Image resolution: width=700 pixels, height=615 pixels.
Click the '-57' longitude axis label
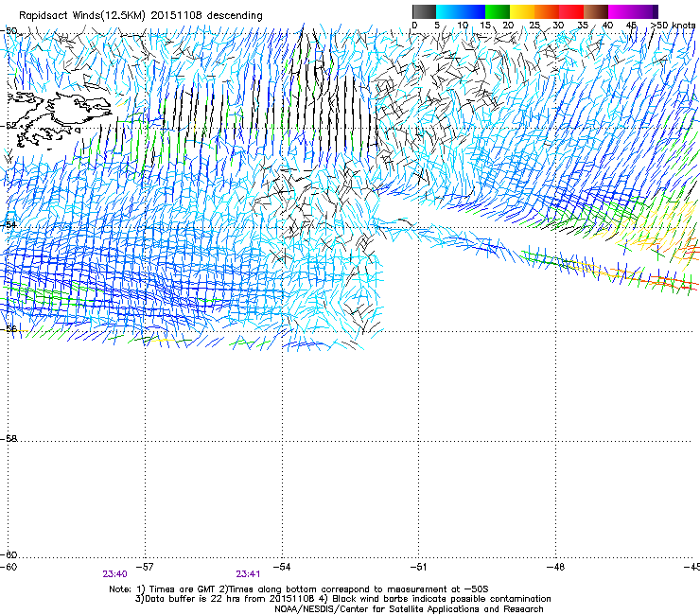pos(145,567)
